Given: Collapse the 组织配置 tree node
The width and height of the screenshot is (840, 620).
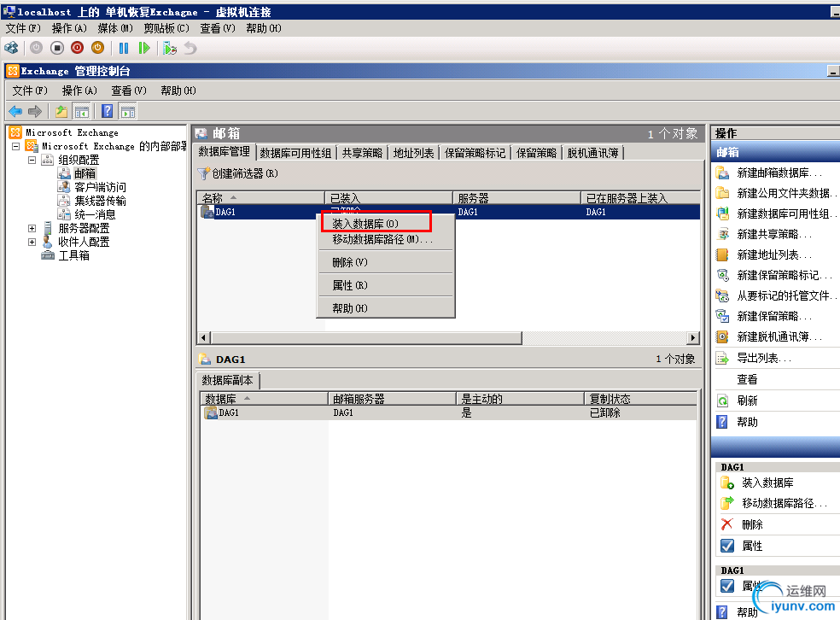Looking at the screenshot, I should click(32, 160).
